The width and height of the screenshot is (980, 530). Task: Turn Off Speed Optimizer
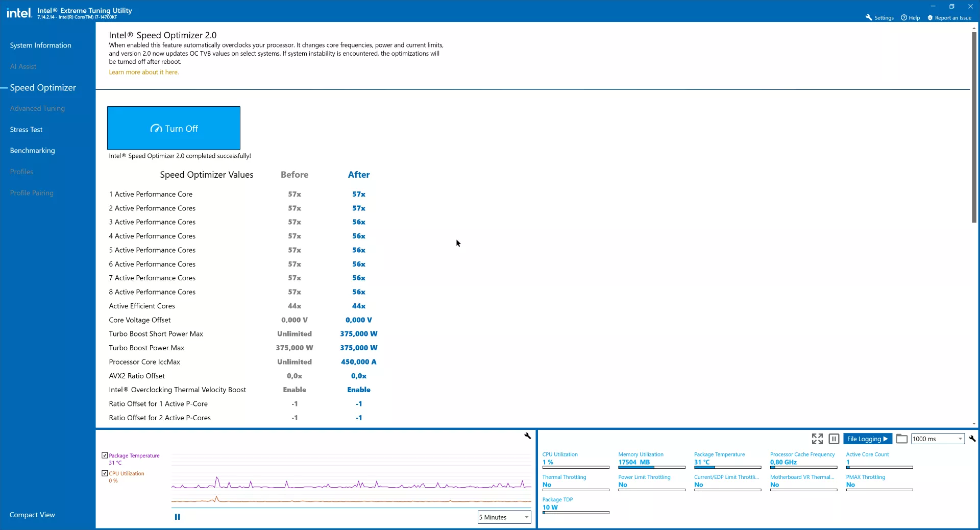point(174,128)
